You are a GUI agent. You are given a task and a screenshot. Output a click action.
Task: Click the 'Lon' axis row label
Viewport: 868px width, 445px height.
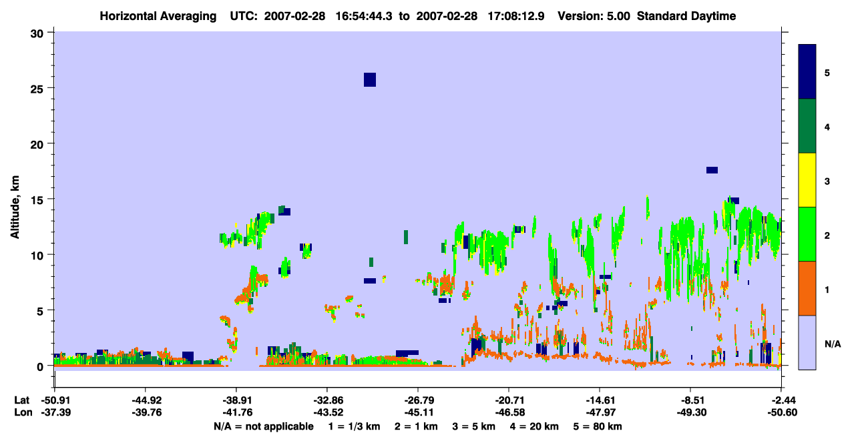23,412
